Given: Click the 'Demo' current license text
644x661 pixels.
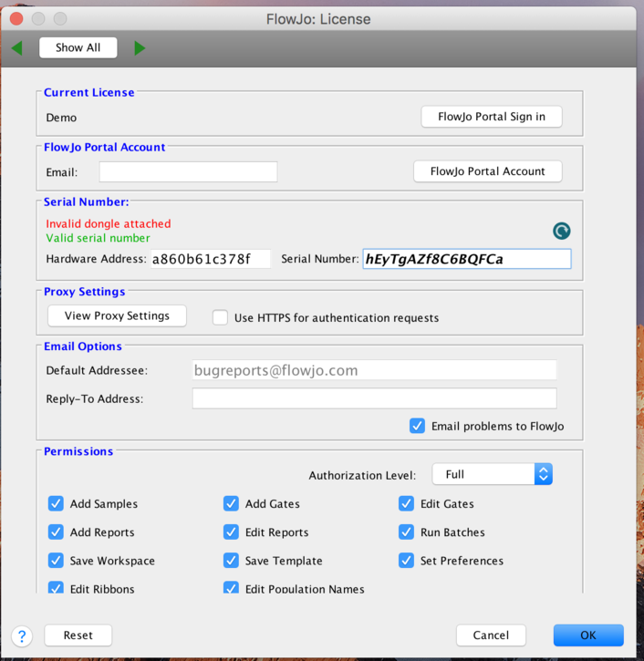Looking at the screenshot, I should click(61, 118).
